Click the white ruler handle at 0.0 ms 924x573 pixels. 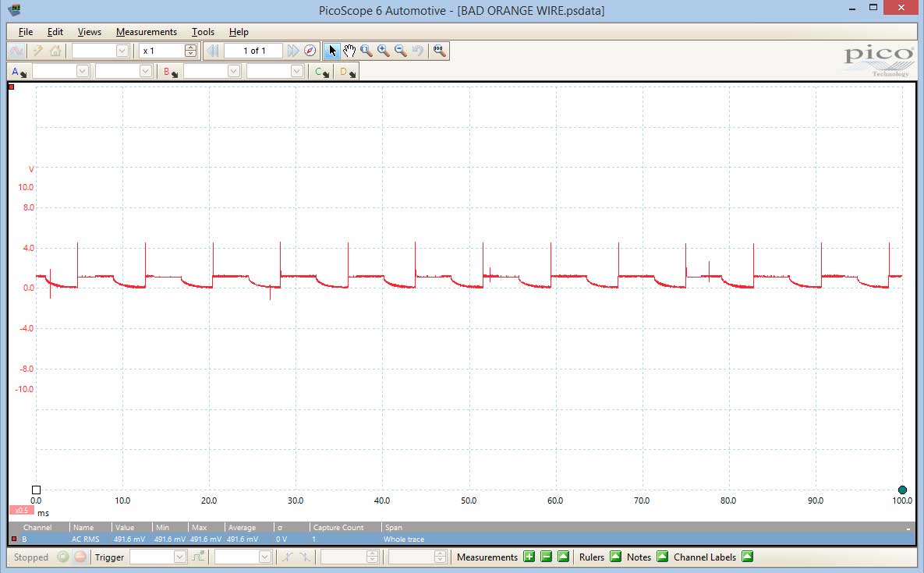tap(36, 490)
